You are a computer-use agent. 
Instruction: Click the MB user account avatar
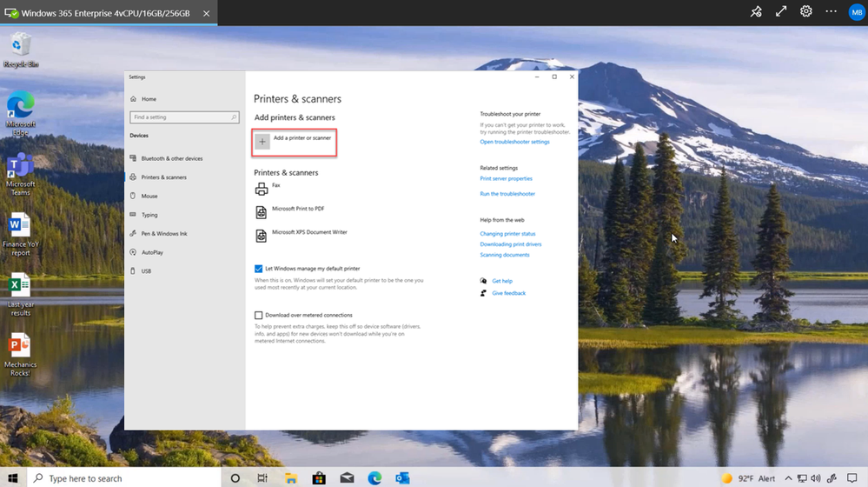pos(857,12)
